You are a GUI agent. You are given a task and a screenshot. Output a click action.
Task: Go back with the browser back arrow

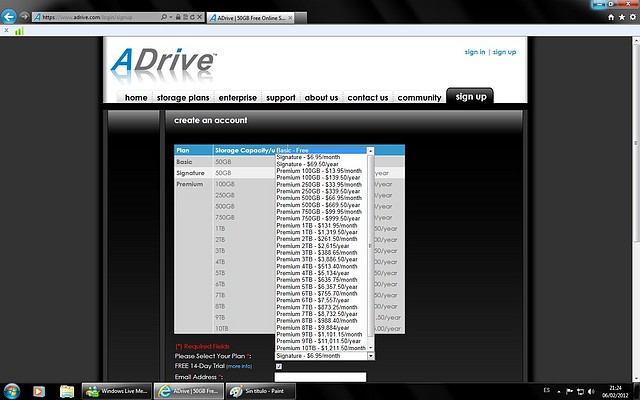click(9, 17)
